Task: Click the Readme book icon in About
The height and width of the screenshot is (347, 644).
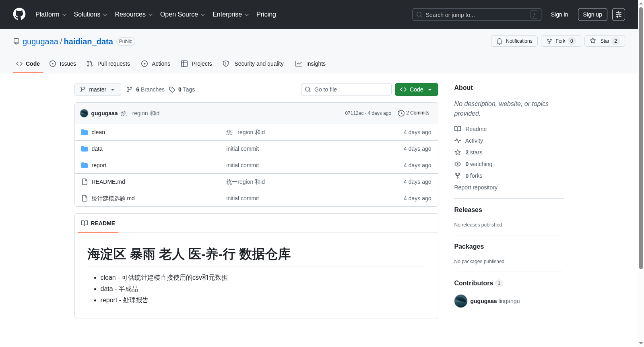Action: pyautogui.click(x=458, y=129)
